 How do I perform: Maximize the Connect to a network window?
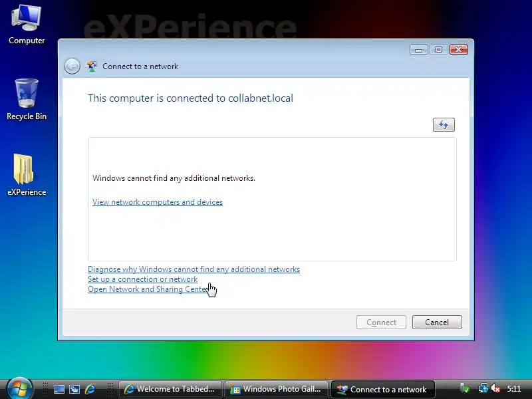pyautogui.click(x=438, y=50)
